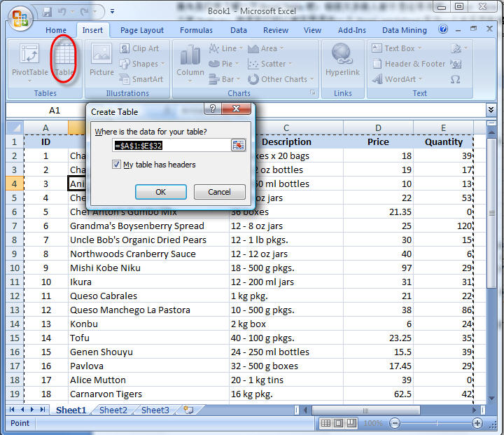Click OK in Create Table dialog
The image size is (504, 435).
(x=161, y=192)
